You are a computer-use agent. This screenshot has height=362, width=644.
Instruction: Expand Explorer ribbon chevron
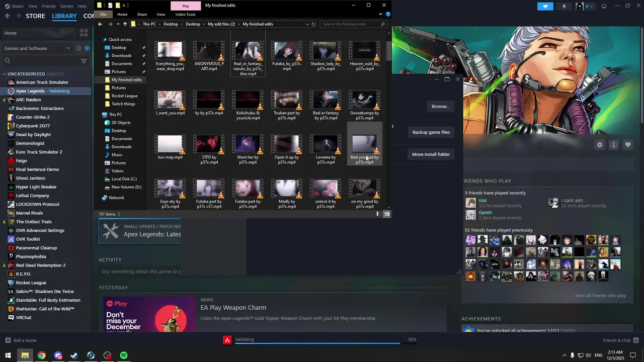(x=380, y=14)
